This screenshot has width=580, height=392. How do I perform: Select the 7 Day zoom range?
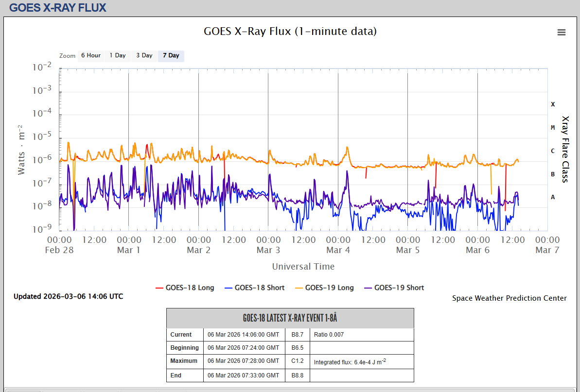tap(171, 55)
